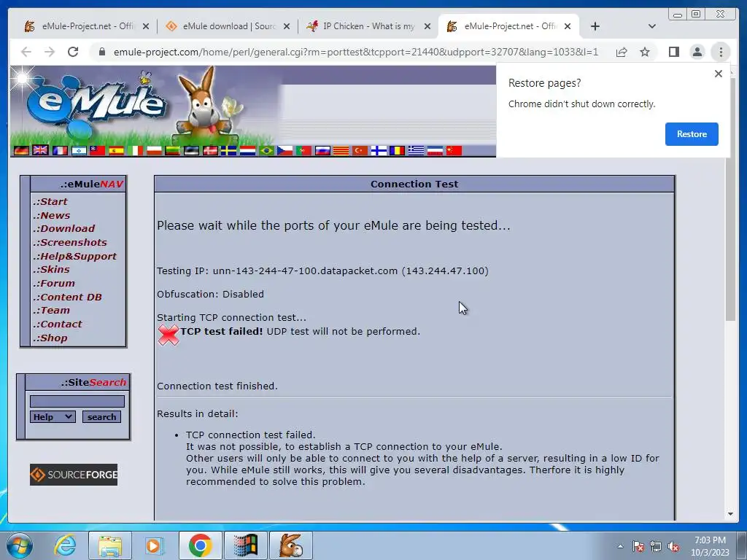
Task: Select the Greek flag language
Action: 416,150
